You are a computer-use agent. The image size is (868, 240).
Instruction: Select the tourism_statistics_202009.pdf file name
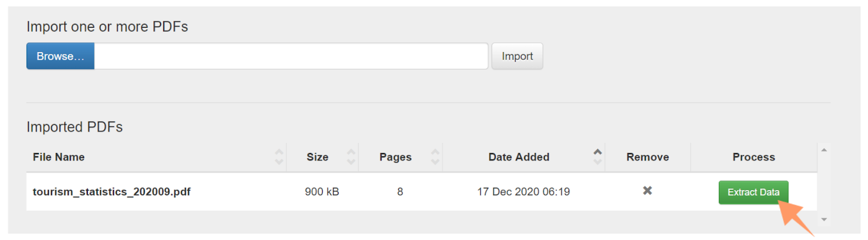pos(112,192)
